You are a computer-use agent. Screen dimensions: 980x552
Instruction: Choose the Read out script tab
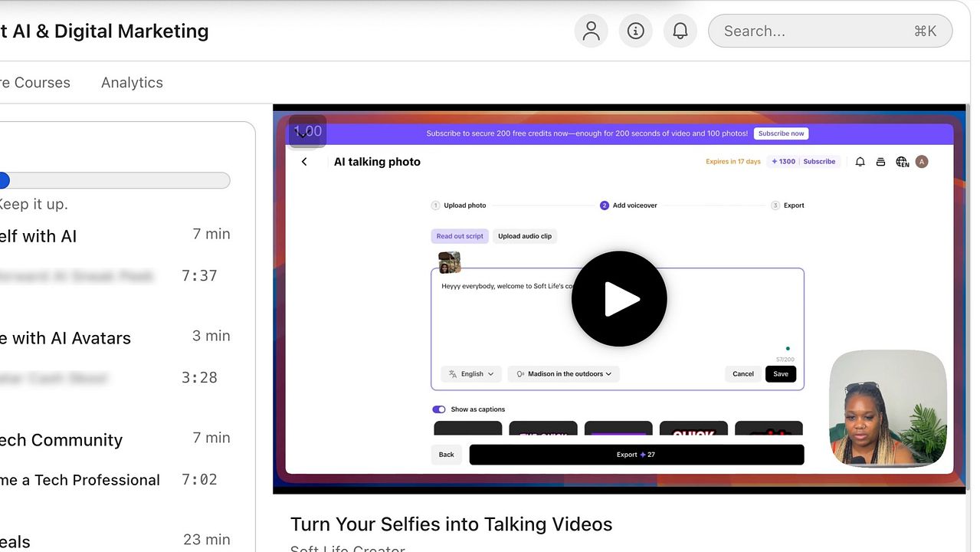coord(460,236)
